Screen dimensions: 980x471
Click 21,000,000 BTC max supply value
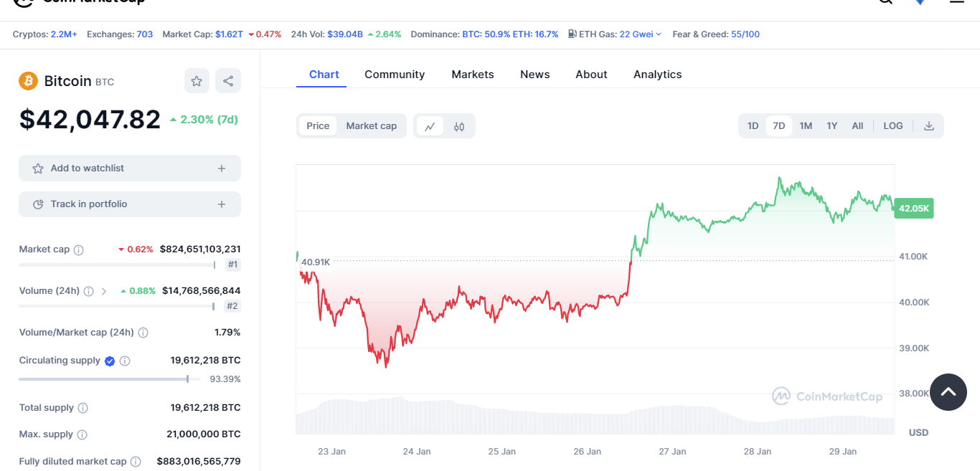[204, 434]
